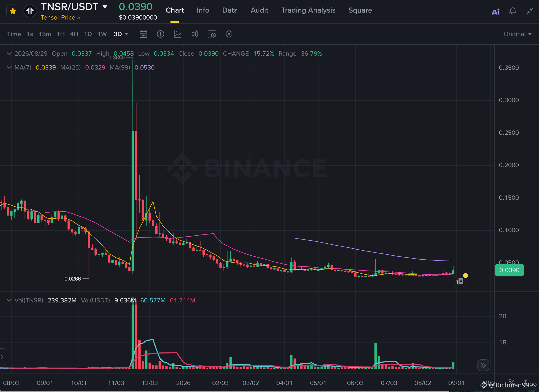The height and width of the screenshot is (392, 539).
Task: Click the 60.577M volume MA value
Action: pyautogui.click(x=153, y=300)
